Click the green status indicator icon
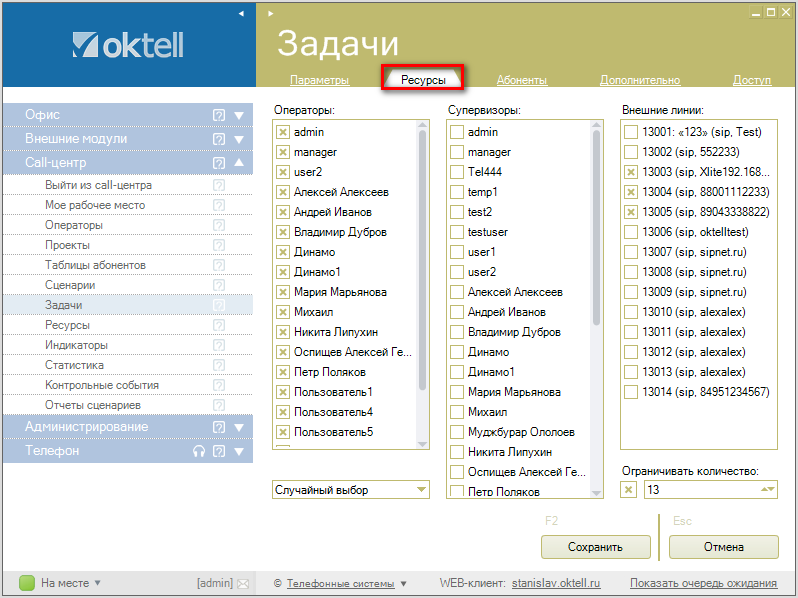 coord(27,583)
